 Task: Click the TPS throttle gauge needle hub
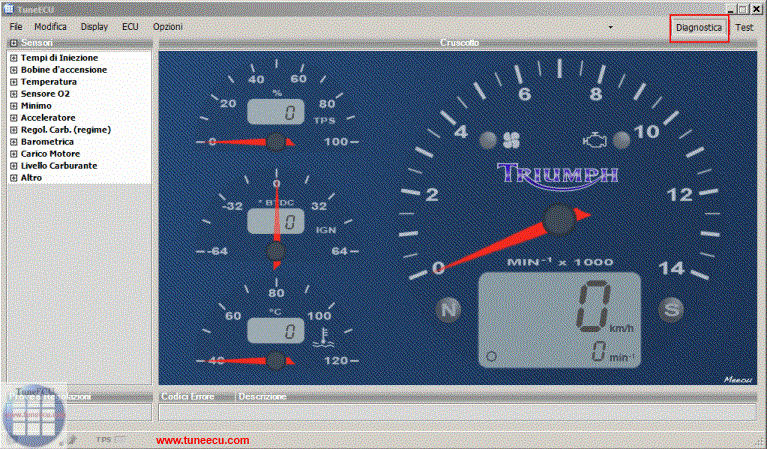pos(276,142)
